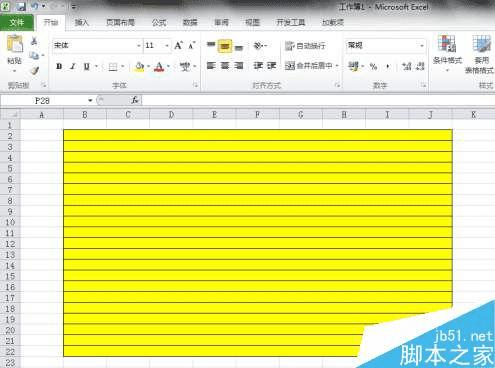Toggle center horizontal alignment
495x368 pixels.
click(225, 66)
